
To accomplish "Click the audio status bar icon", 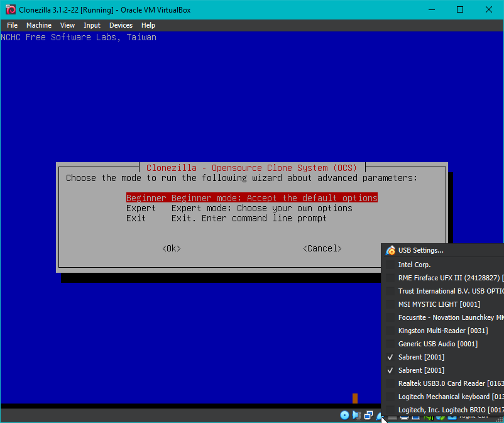I will [x=356, y=415].
